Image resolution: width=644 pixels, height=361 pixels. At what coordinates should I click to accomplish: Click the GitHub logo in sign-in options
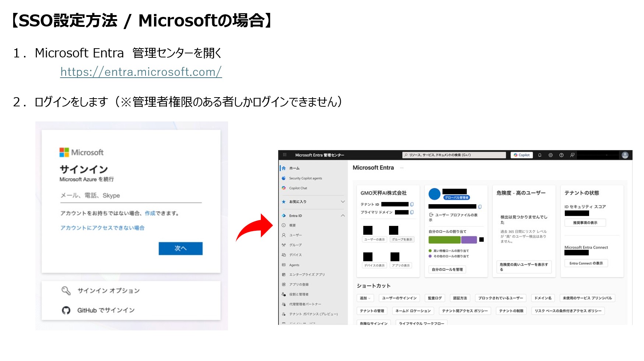(66, 310)
